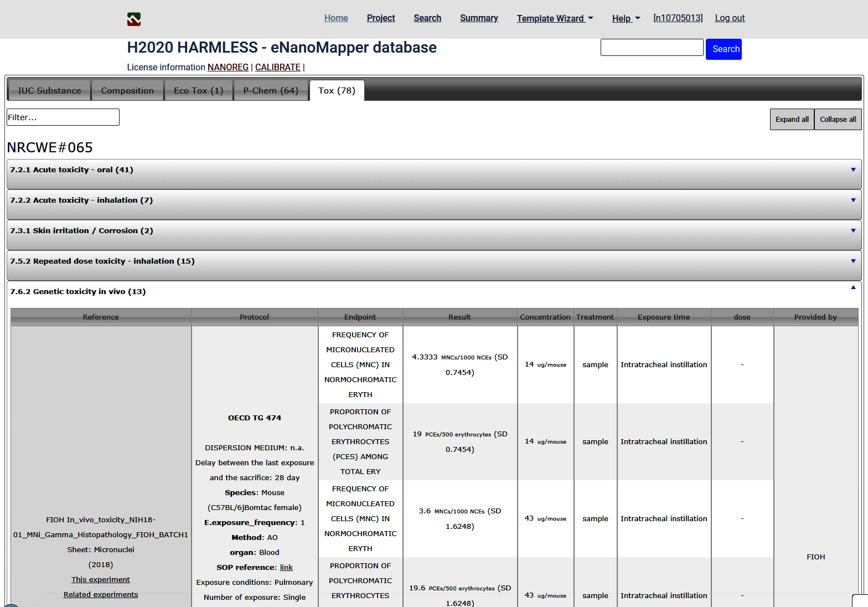Open the NANOREG license link

pos(228,67)
